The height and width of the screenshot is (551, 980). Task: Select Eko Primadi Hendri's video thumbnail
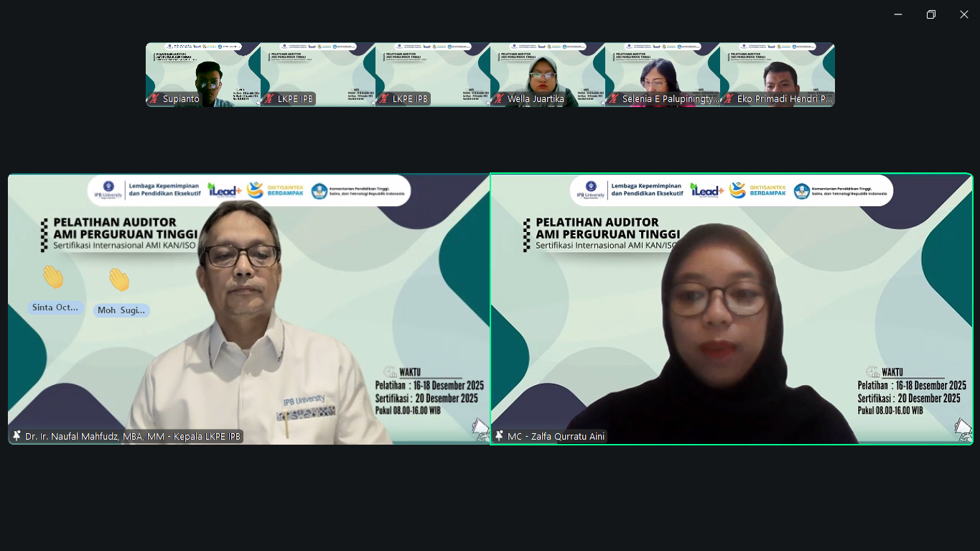[x=777, y=72]
